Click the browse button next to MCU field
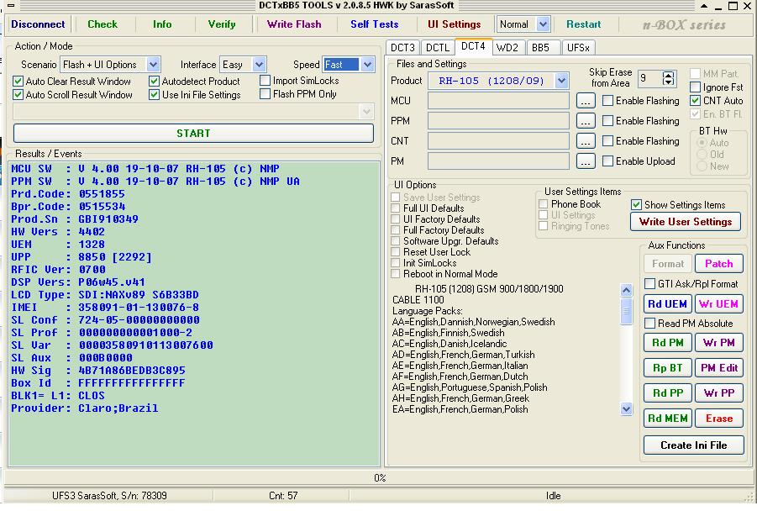 [x=586, y=101]
